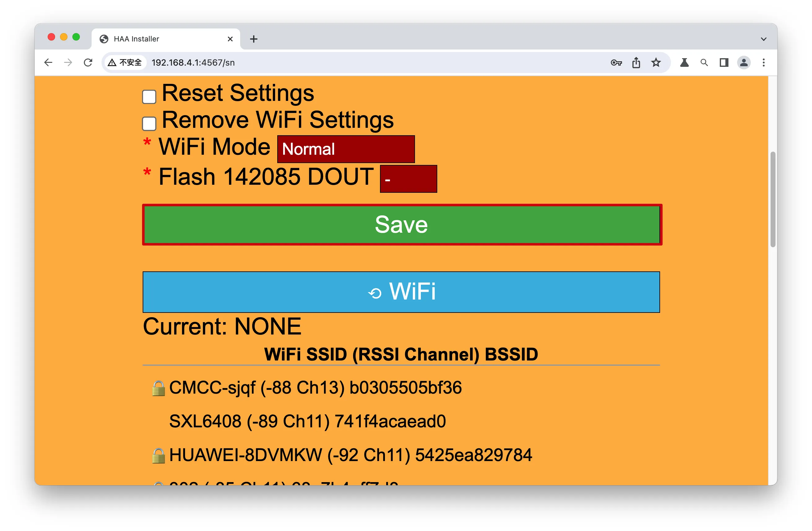This screenshot has height=531, width=812.
Task: Click the blue WiFi rescan button
Action: (x=401, y=292)
